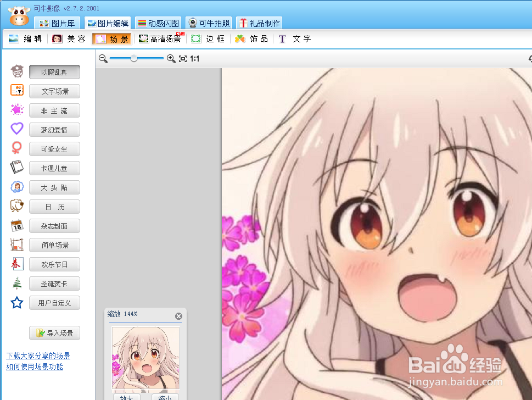Click the 导入场景 button
532x400 pixels.
point(54,333)
